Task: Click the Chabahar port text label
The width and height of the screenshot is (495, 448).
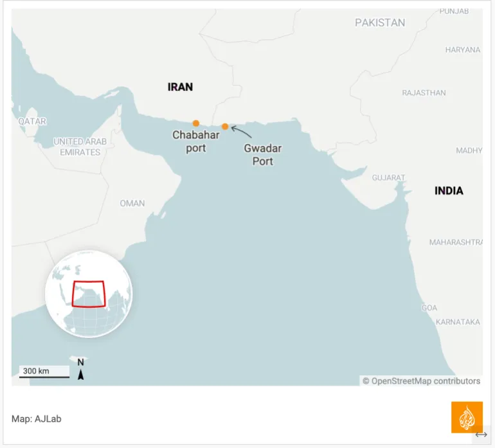Action: [x=196, y=141]
